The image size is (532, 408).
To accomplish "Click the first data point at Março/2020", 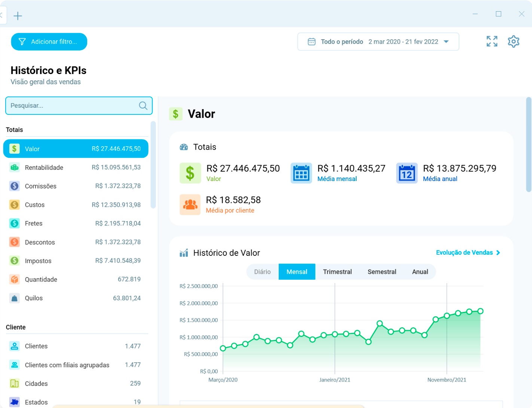I will (223, 348).
